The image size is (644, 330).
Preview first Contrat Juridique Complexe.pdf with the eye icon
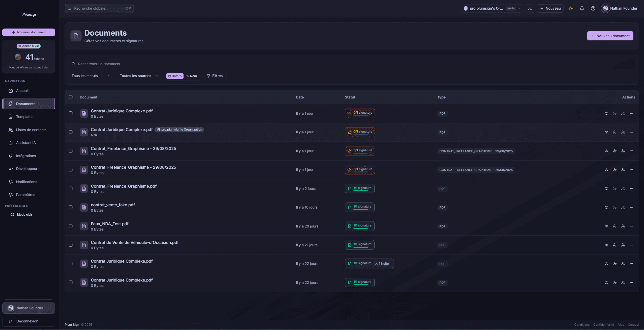pos(606,114)
